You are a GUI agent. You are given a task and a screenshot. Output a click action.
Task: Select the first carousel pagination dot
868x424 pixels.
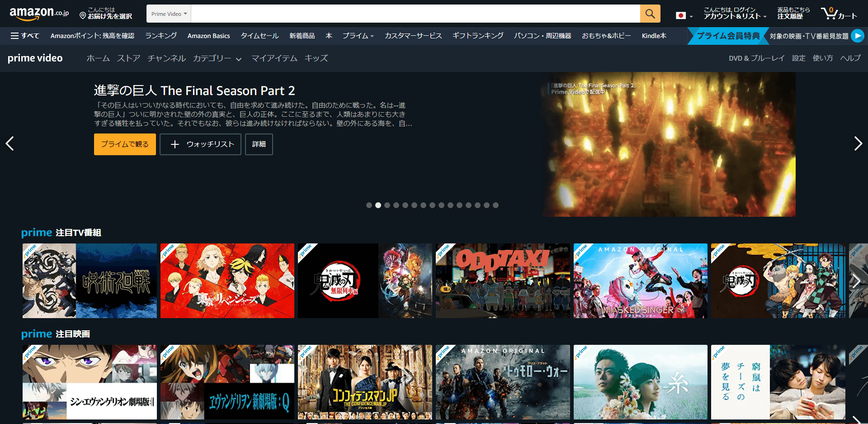(369, 205)
